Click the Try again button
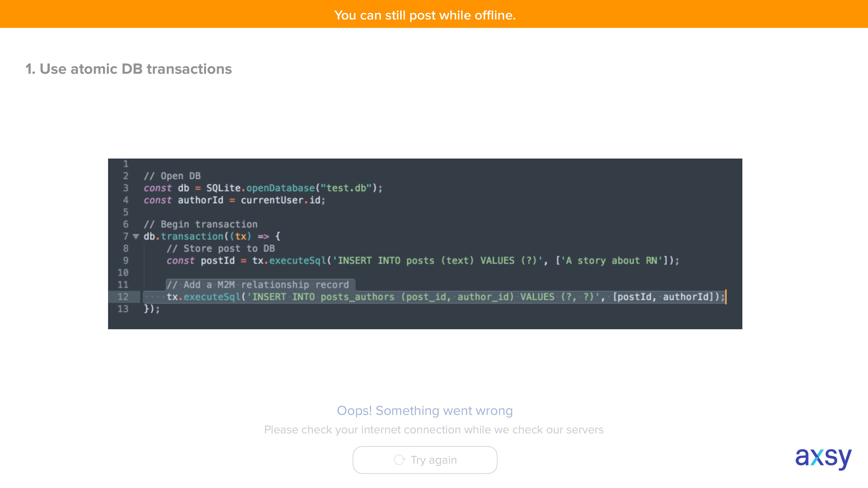 [x=425, y=460]
